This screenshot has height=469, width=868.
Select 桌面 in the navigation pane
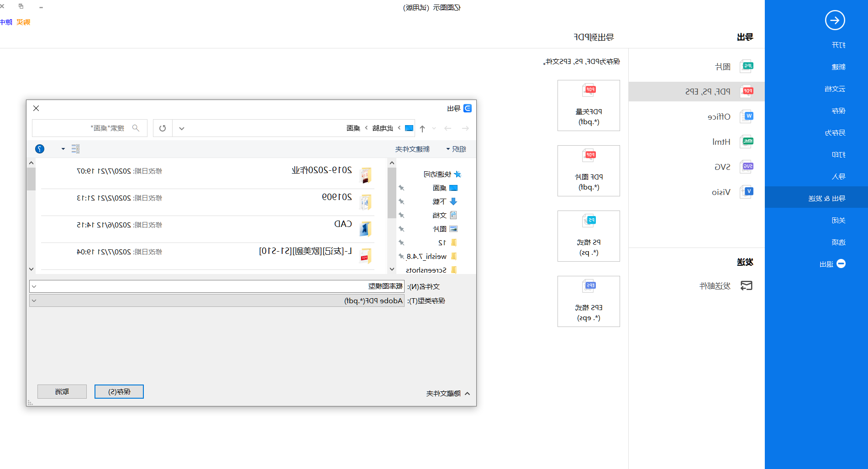[445, 188]
